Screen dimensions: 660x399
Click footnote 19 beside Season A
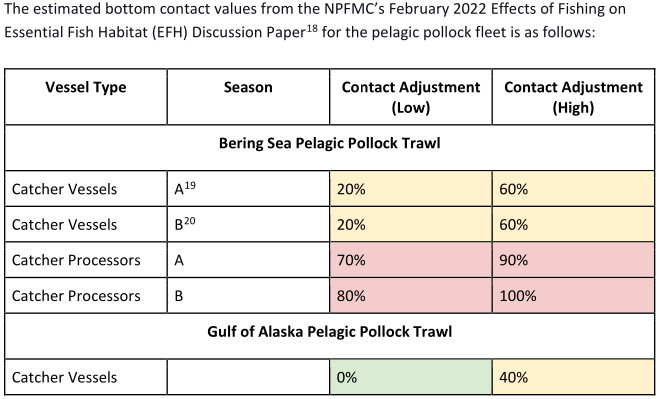(190, 185)
